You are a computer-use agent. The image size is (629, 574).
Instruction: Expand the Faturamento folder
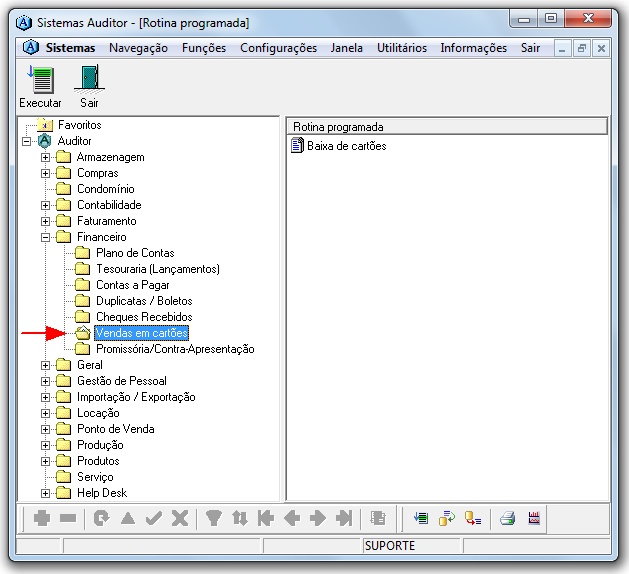click(x=45, y=221)
